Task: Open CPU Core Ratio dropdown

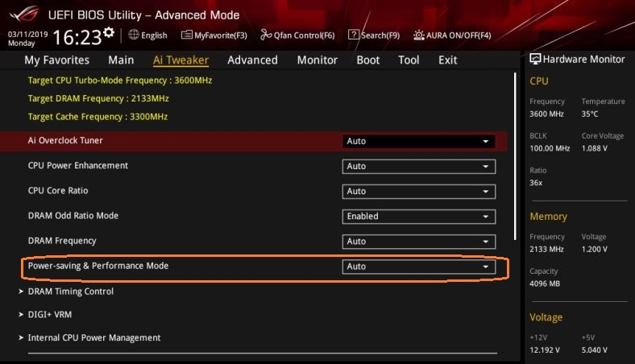Action: (x=418, y=192)
